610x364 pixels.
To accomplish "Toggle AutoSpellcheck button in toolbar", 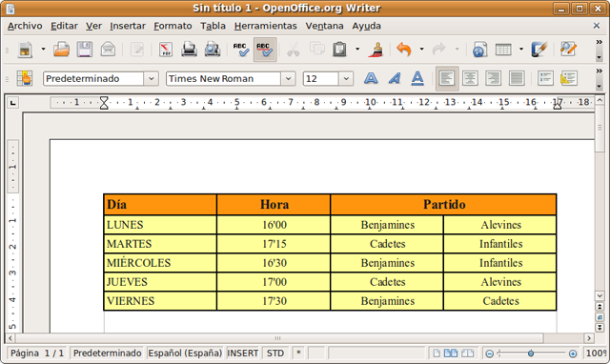I will pyautogui.click(x=265, y=50).
